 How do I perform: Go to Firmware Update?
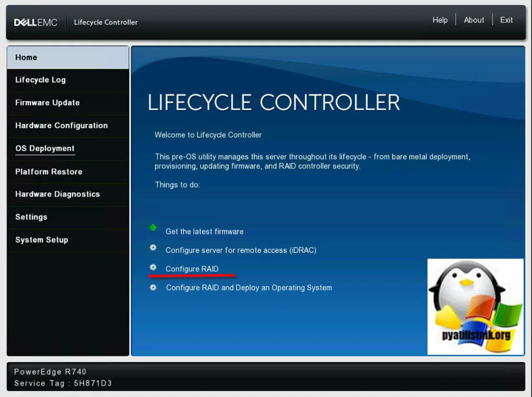point(68,103)
